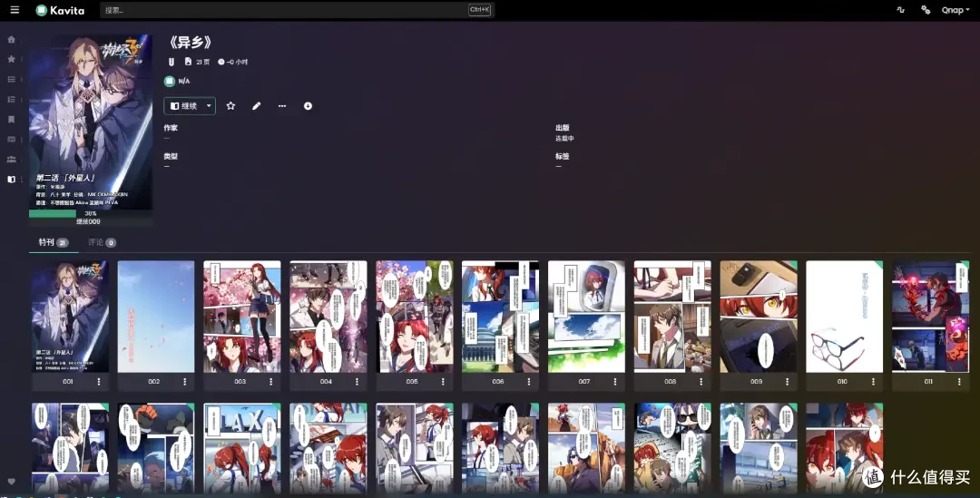The height and width of the screenshot is (498, 980).
Task: Click the 21 页 page count text
Action: [x=203, y=62]
